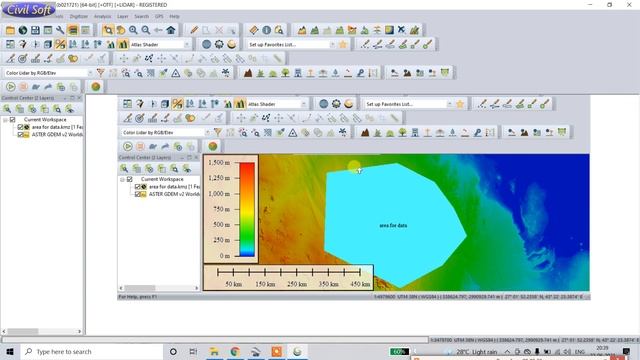Select the blue Feature Info tool
The width and height of the screenshot is (640, 360).
(x=267, y=30)
